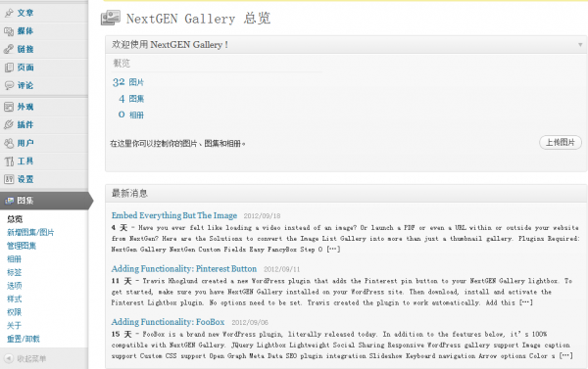
Task: Collapse the welcome panel with arrow toggle
Action: pos(580,45)
